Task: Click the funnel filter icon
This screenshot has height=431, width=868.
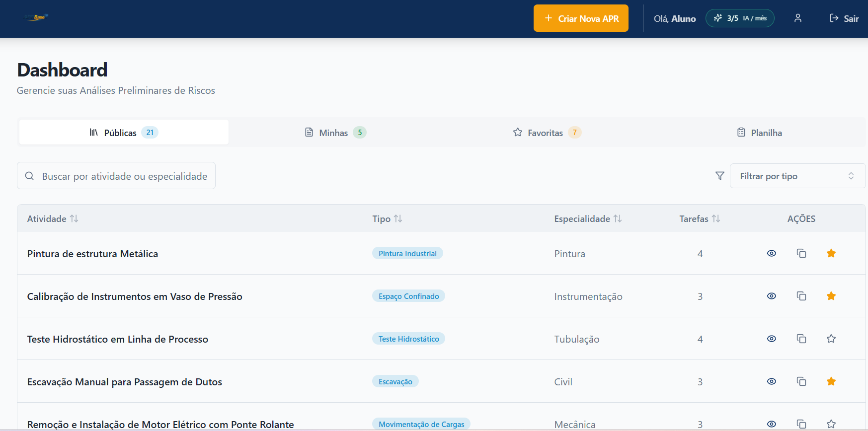Action: tap(719, 176)
